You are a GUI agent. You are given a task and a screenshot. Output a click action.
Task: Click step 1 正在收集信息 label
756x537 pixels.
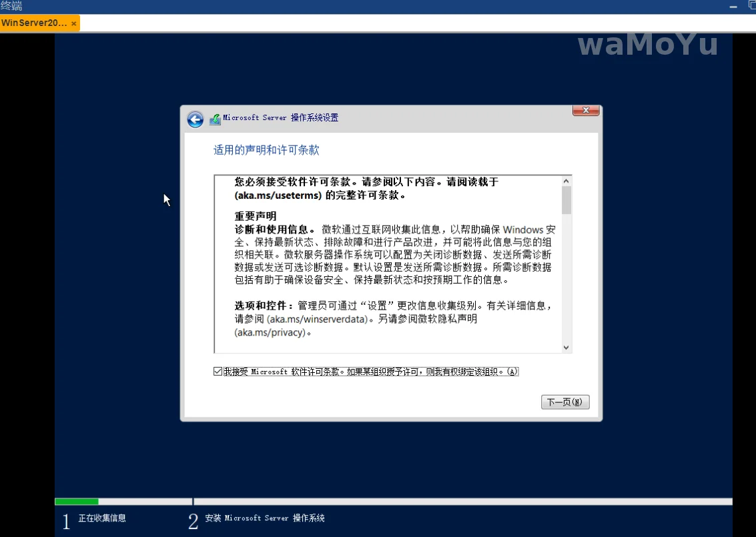pos(102,518)
